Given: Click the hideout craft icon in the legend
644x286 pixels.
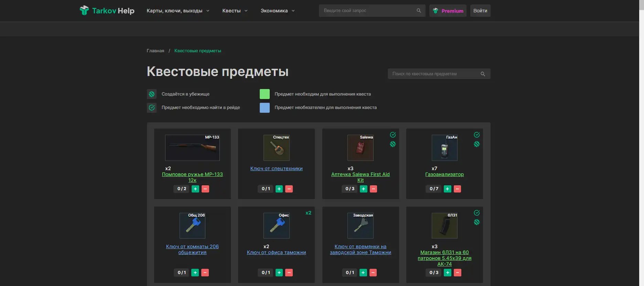Looking at the screenshot, I should click(152, 94).
